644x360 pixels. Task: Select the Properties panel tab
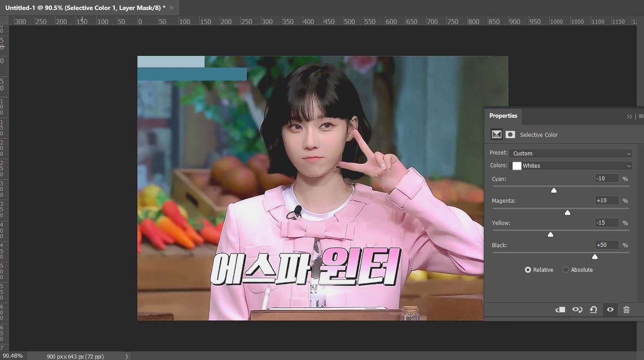point(503,115)
